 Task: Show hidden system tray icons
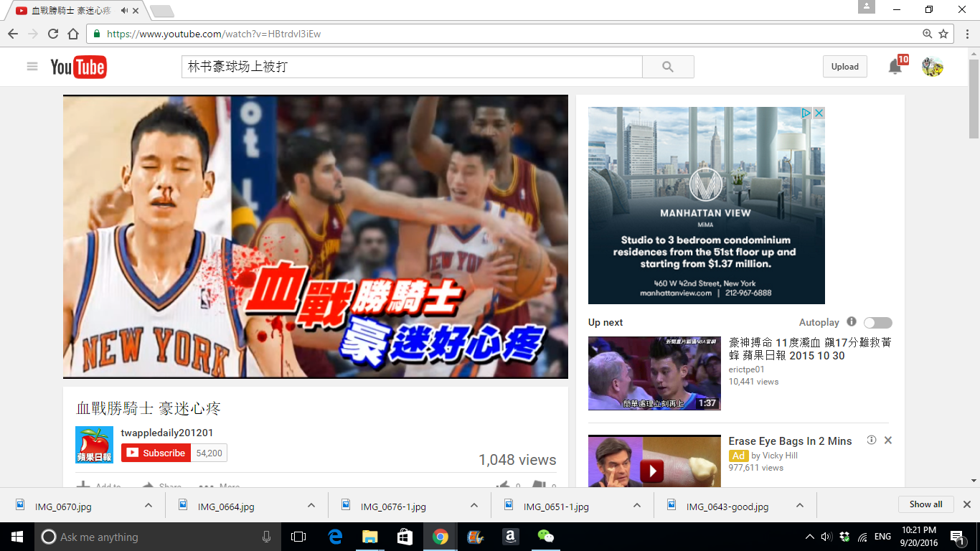click(x=810, y=537)
